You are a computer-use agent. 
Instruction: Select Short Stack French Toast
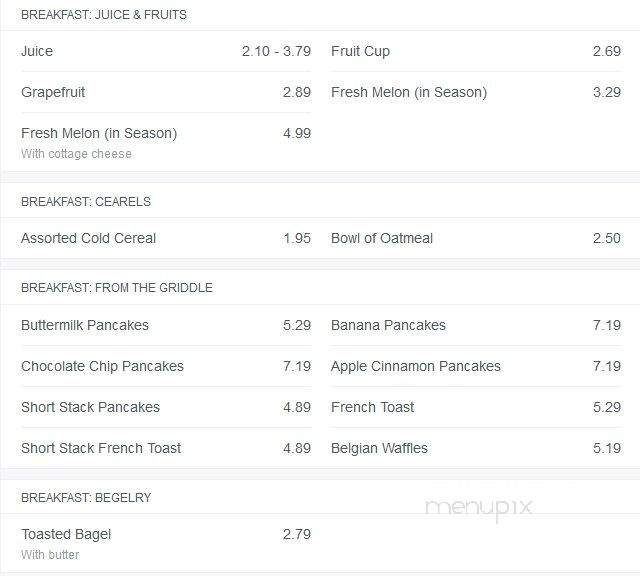pos(166,448)
